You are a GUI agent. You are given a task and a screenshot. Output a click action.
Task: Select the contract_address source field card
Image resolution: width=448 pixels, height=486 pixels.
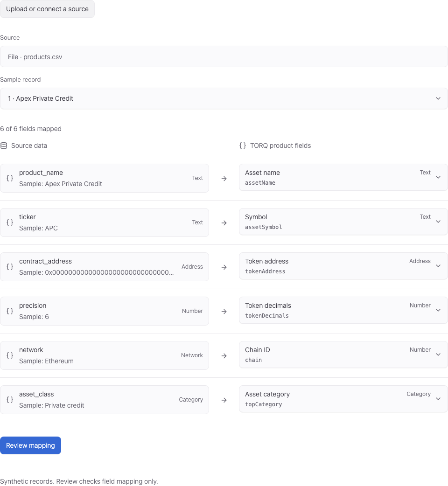coord(105,267)
